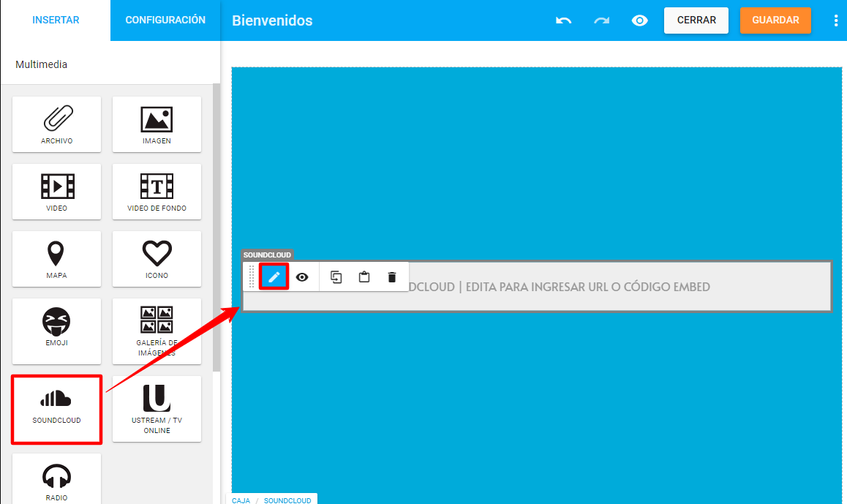Click the sidebar vertical scrollbar
The image size is (847, 504).
pyautogui.click(x=217, y=227)
